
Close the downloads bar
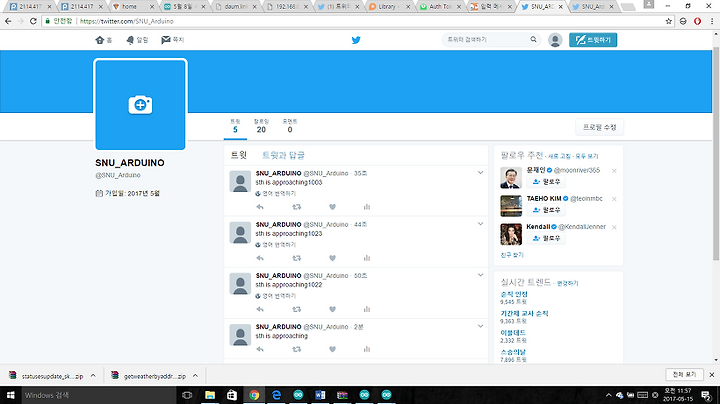pyautogui.click(x=712, y=375)
